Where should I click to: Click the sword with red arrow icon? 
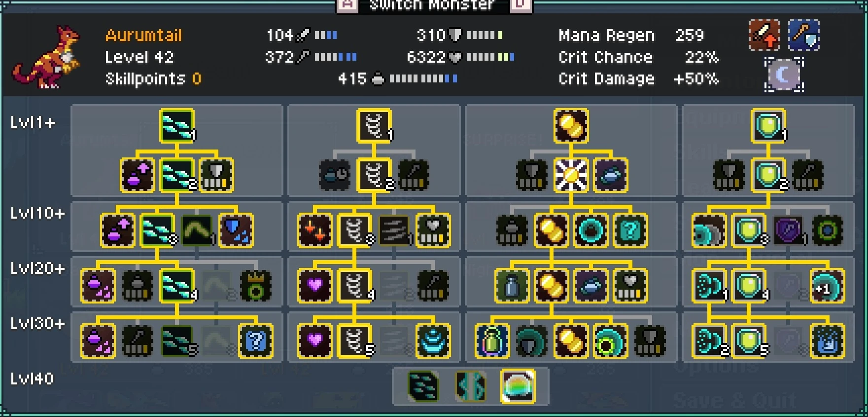point(764,35)
